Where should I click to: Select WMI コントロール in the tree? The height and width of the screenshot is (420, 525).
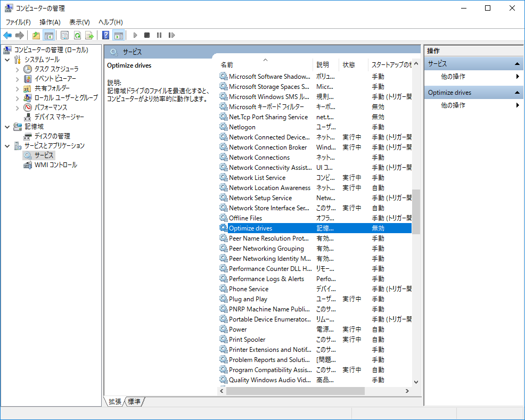[x=56, y=165]
